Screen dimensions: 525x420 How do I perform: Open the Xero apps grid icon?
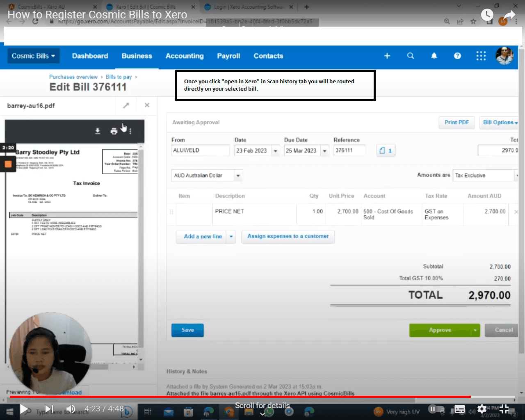coord(481,56)
